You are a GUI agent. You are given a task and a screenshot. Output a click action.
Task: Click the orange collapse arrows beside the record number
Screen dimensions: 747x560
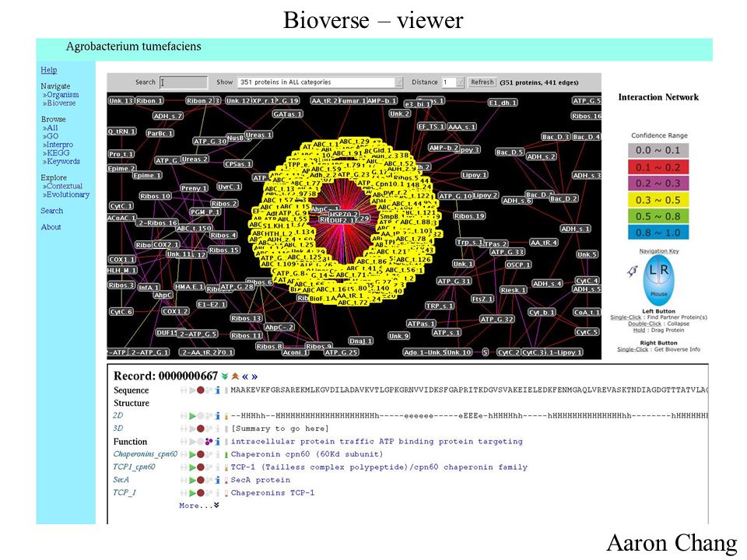point(235,376)
